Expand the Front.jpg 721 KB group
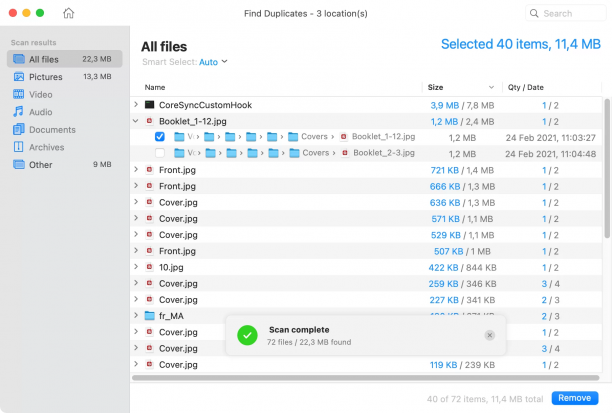This screenshot has height=413, width=612. (x=136, y=169)
